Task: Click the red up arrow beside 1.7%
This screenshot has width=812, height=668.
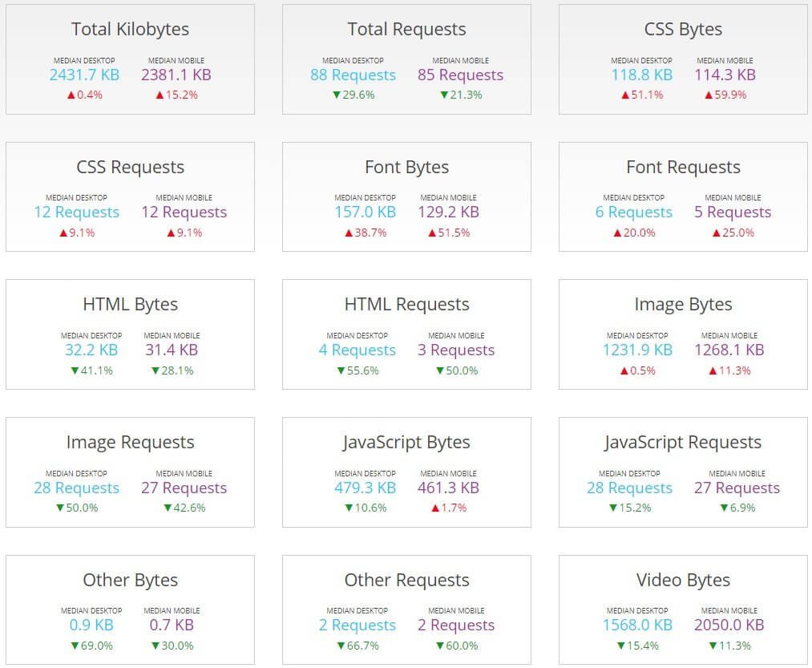Action: pos(435,508)
